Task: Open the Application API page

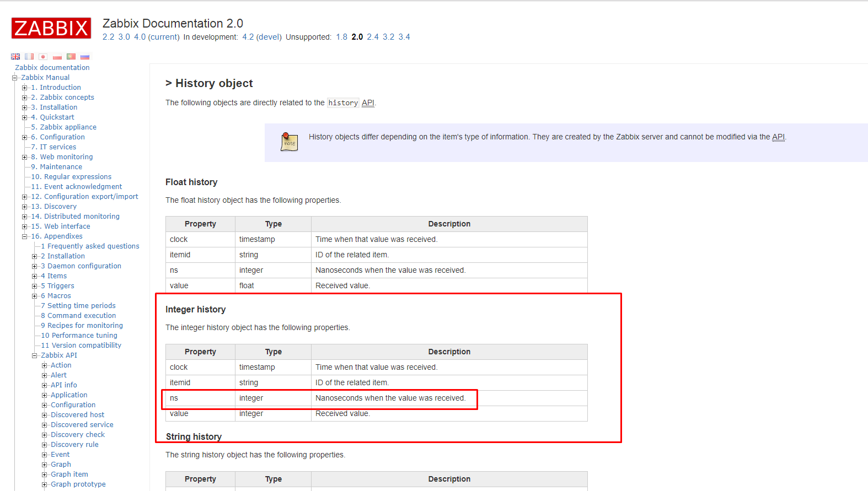Action: [69, 395]
